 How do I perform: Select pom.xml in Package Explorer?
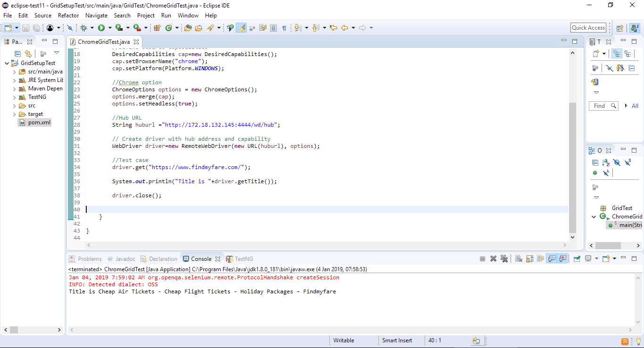click(34, 122)
